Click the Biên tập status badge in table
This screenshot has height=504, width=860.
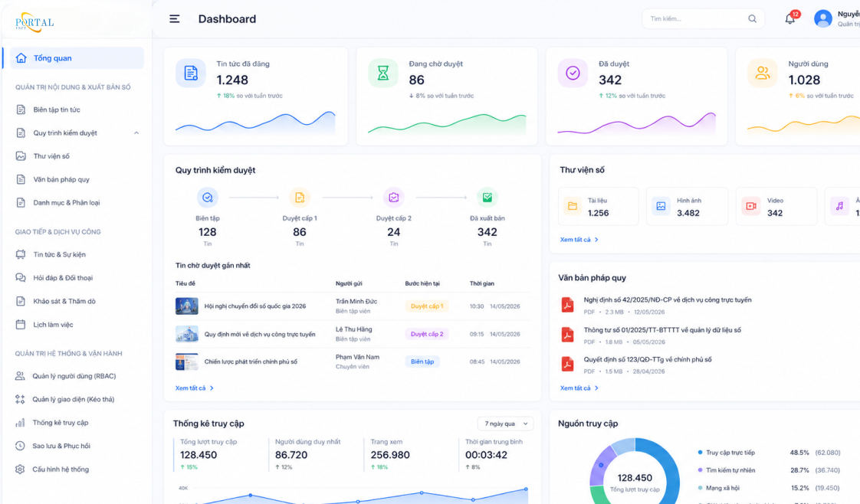(x=422, y=362)
